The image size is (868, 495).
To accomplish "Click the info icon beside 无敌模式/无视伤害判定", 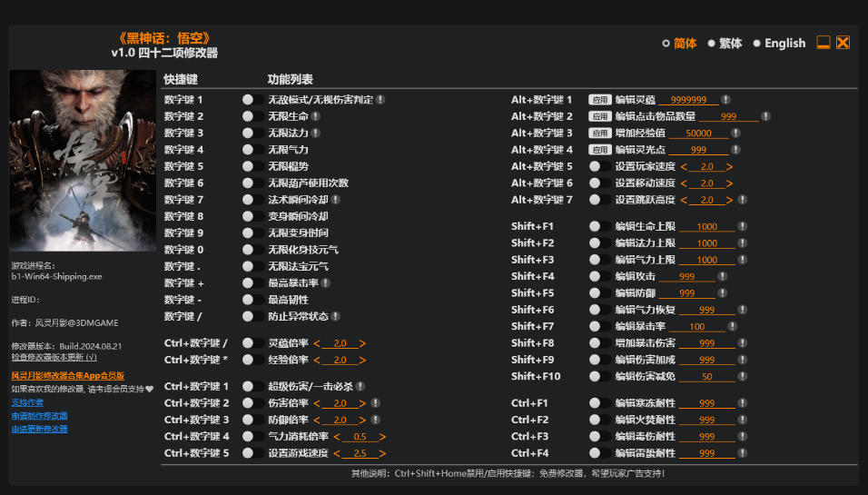I will tap(380, 100).
